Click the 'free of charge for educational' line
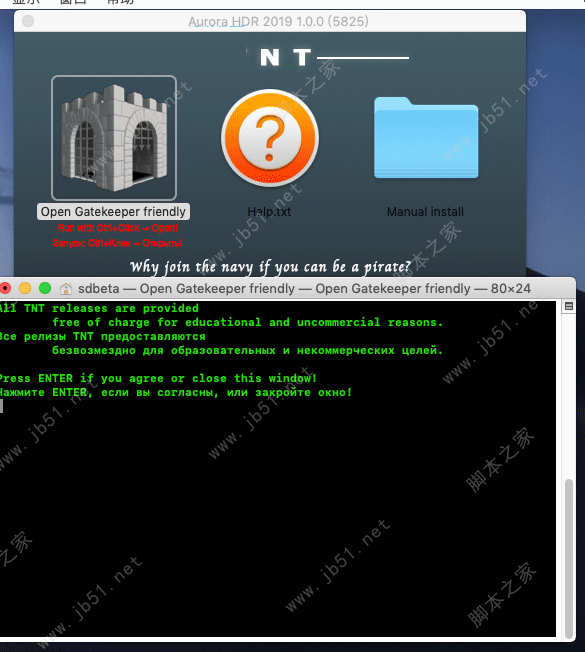585x652 pixels. (247, 322)
